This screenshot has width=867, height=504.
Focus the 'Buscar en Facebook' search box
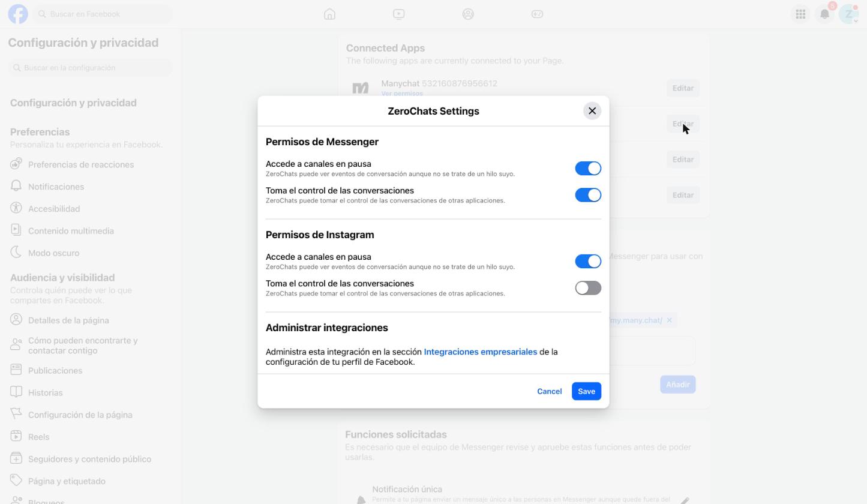tap(103, 14)
